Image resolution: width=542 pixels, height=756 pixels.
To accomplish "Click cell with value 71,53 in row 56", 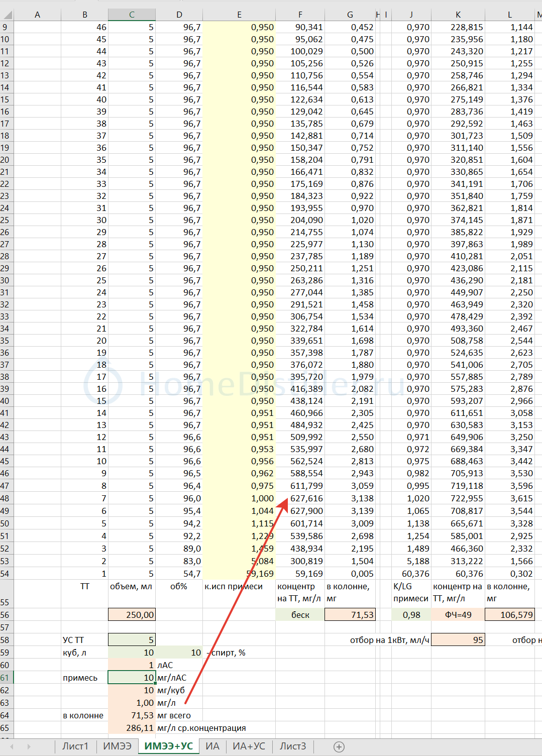I will (x=350, y=615).
